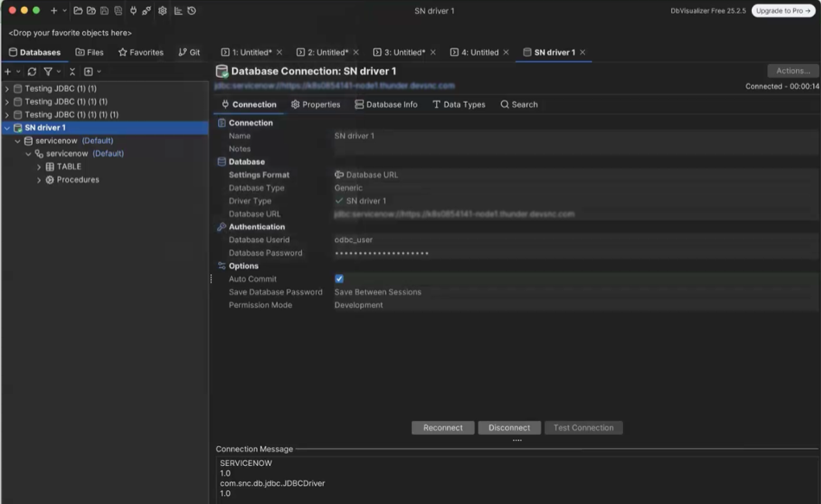Open the dropdown beside the Databases panel plus icon
821x504 pixels.
[18, 71]
